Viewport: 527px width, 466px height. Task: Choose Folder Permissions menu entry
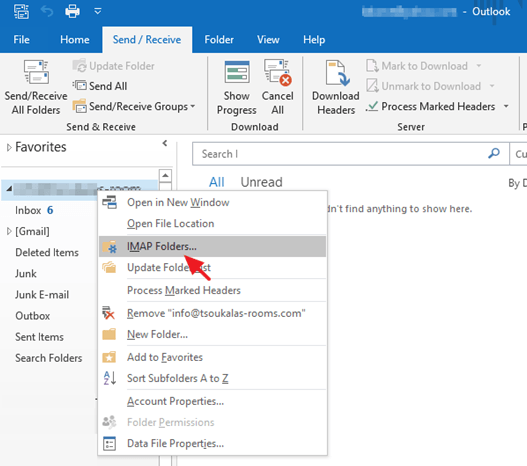pos(212,422)
